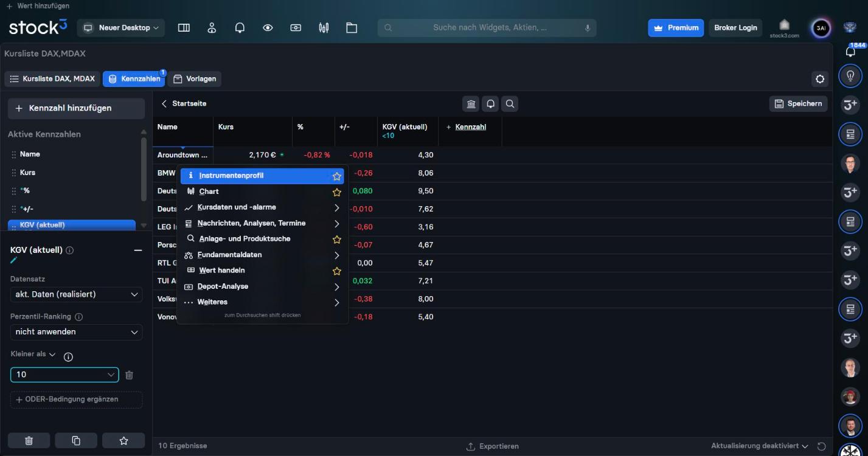Click the magnifier icon above the table
Image resolution: width=868 pixels, height=456 pixels.
click(510, 104)
